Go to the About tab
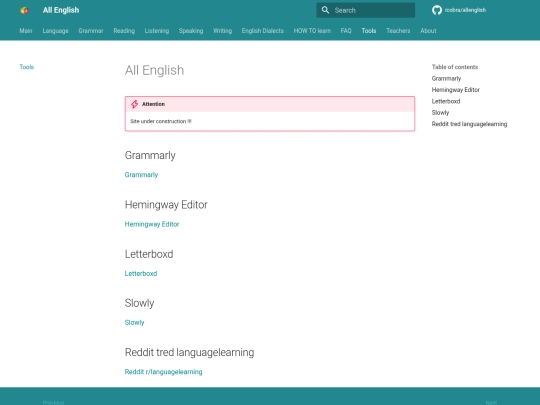The height and width of the screenshot is (405, 540). tap(428, 31)
